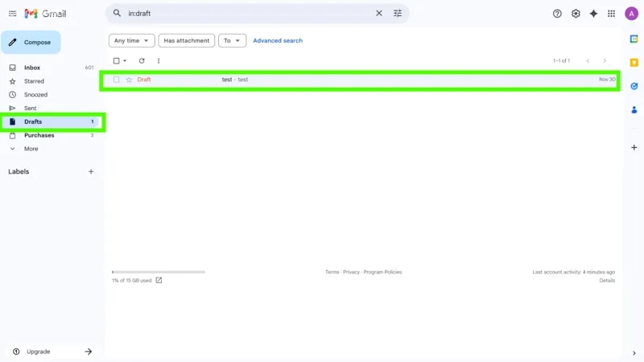Expand the Any time filter
This screenshot has width=644, height=362.
[x=131, y=40]
